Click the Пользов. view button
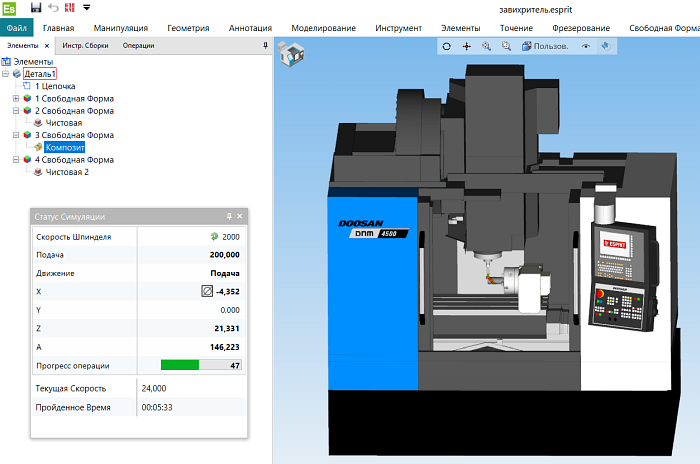This screenshot has height=464, width=700. (x=544, y=46)
